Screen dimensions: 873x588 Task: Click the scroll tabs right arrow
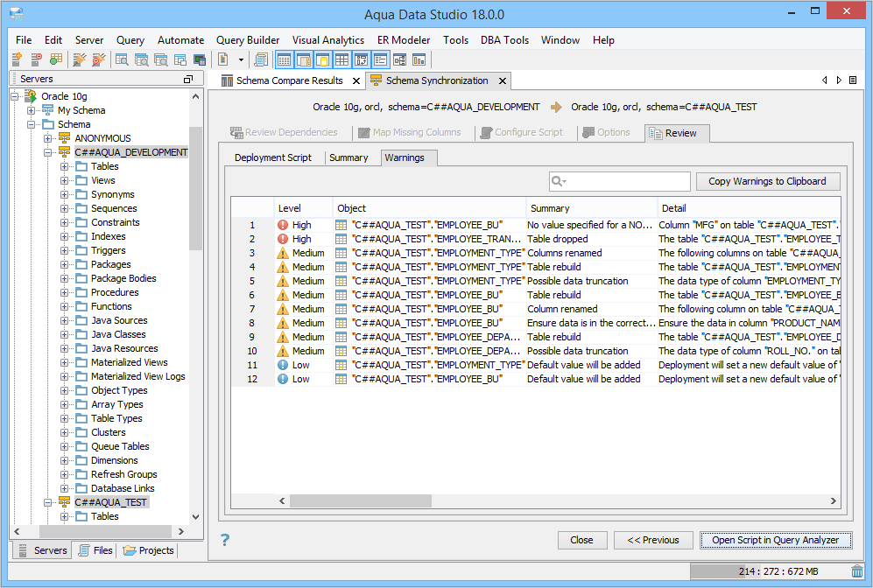click(x=839, y=80)
